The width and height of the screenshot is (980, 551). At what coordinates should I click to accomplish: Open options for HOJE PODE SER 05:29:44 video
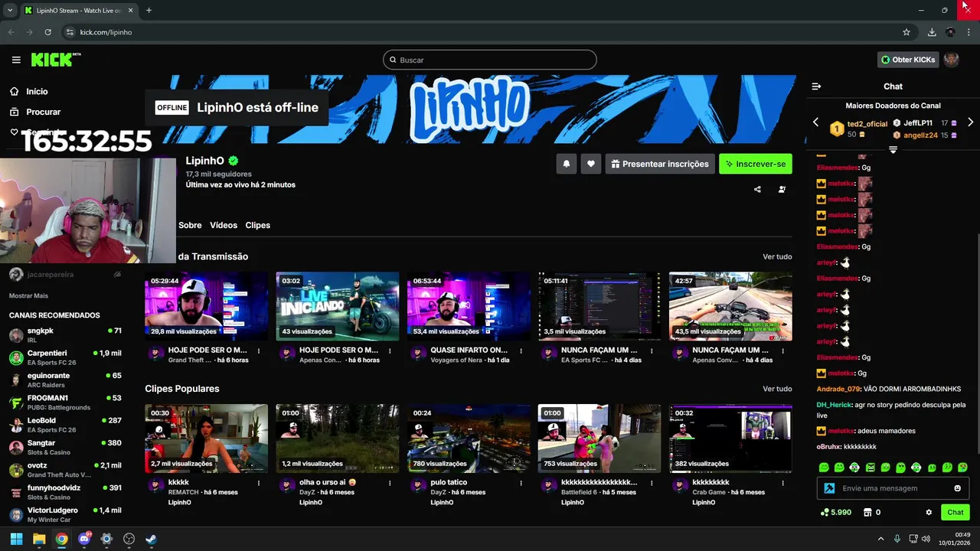(x=259, y=350)
